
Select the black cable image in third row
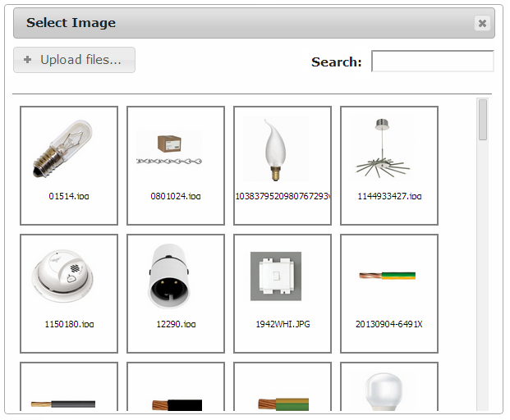[176, 389]
